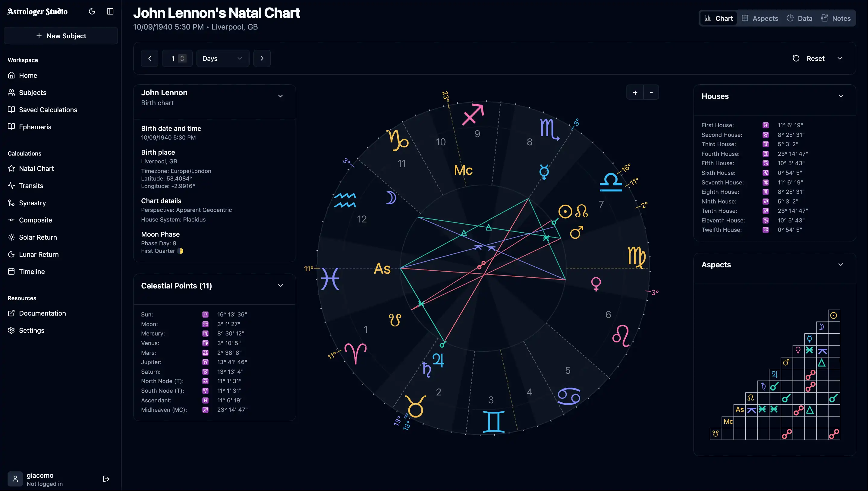This screenshot has height=491, width=868.
Task: Open the Transits calculation
Action: point(31,185)
